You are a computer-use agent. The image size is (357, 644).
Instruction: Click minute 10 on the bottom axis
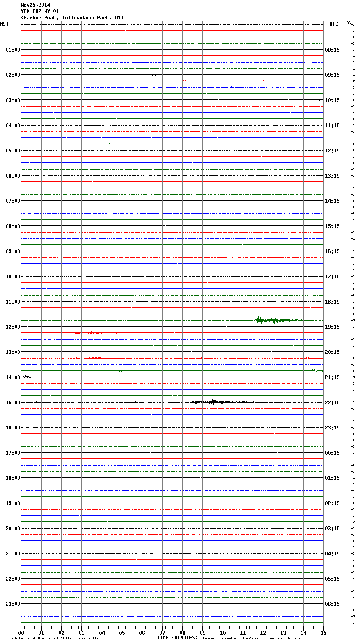pos(223,633)
